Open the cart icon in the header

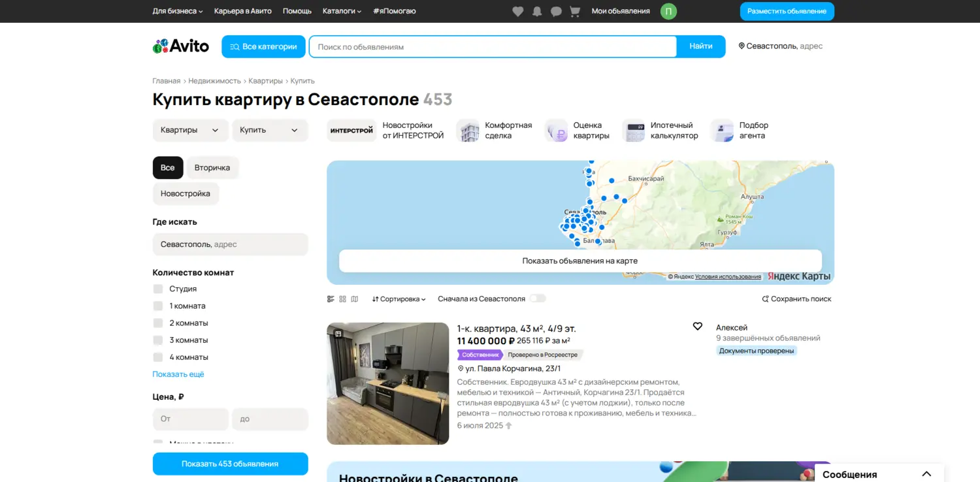coord(574,11)
